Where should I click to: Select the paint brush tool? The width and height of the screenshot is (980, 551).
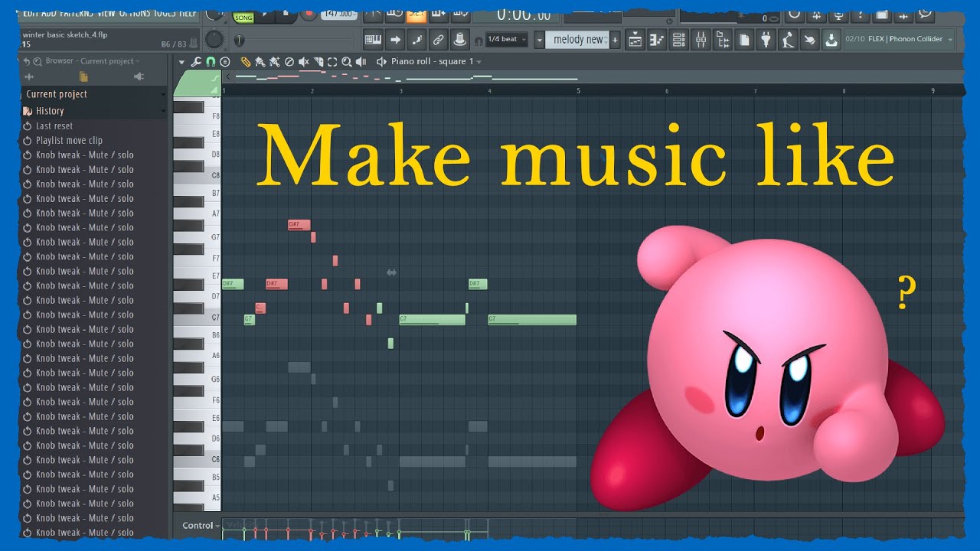[260, 62]
